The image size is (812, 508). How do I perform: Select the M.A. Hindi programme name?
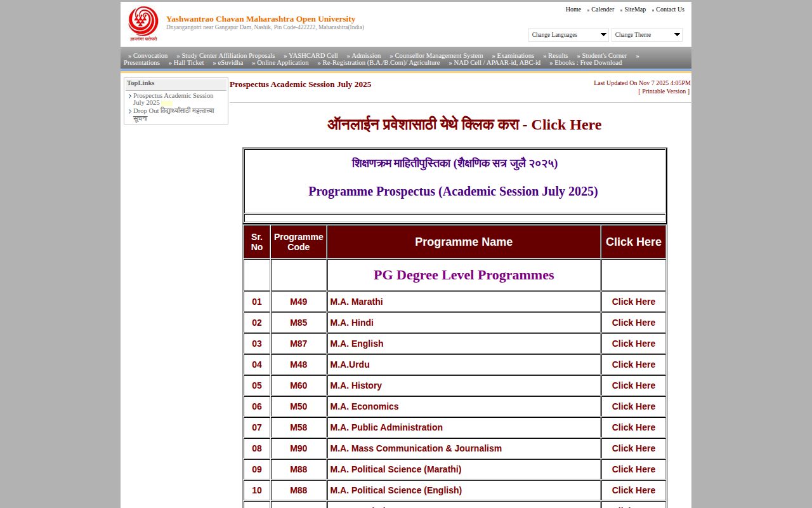(x=351, y=323)
